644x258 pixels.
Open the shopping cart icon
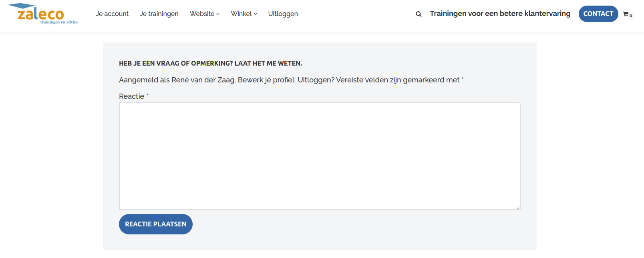pyautogui.click(x=626, y=14)
